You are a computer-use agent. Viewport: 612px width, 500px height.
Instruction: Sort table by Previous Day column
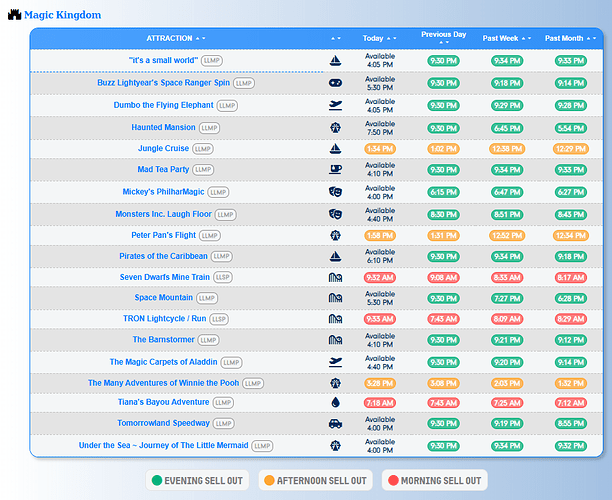coord(443,37)
